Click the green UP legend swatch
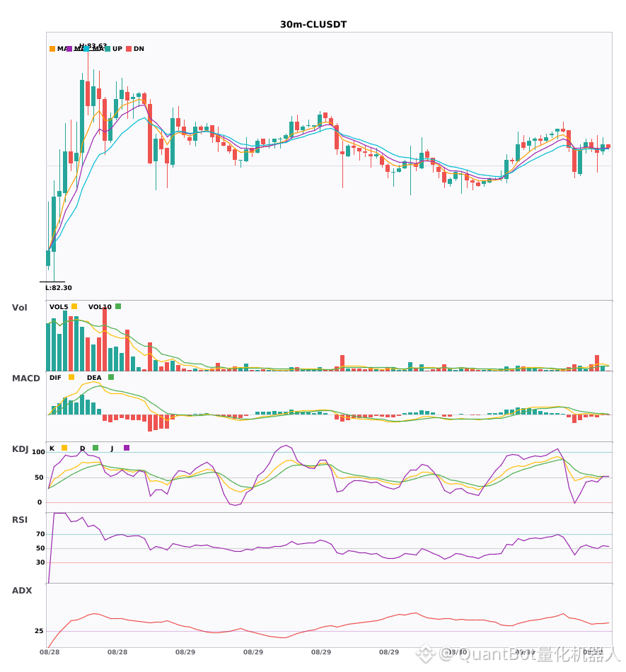Screen dimensions: 626x672 click(108, 49)
